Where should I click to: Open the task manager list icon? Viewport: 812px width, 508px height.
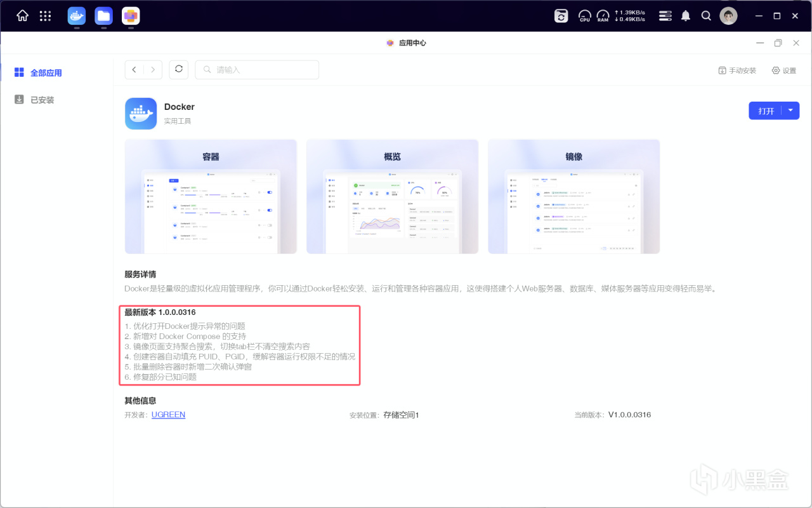pos(665,16)
